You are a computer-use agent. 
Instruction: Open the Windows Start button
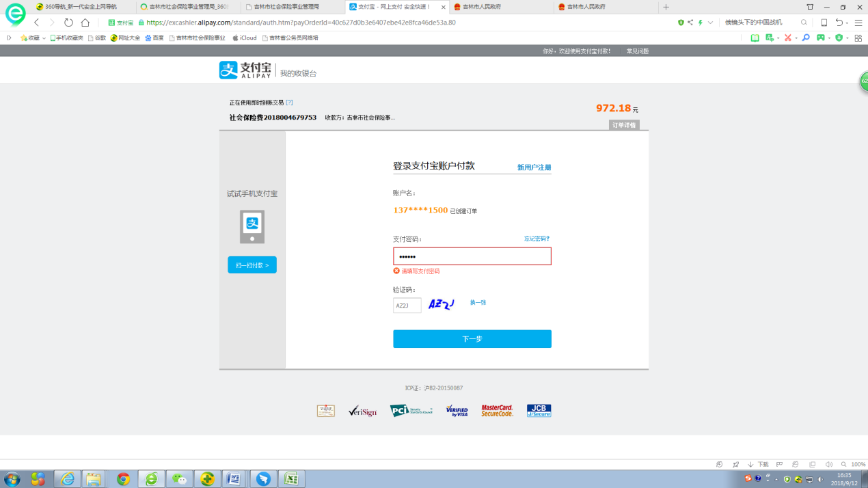12,478
